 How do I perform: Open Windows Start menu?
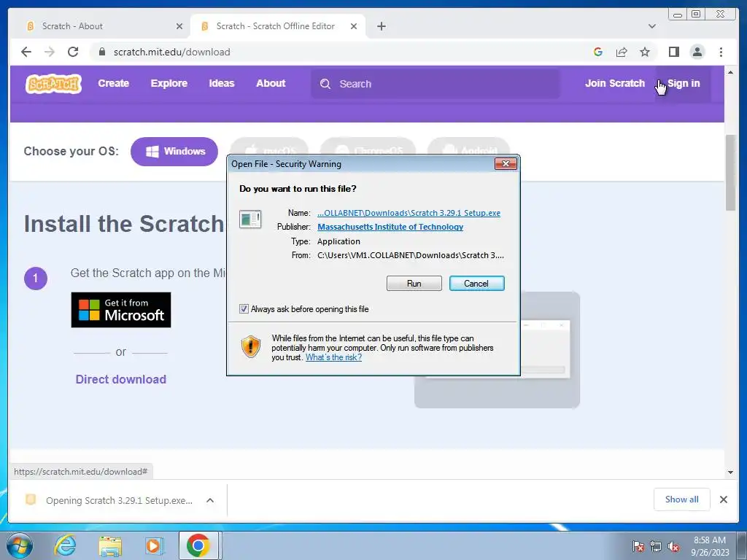coord(19,545)
